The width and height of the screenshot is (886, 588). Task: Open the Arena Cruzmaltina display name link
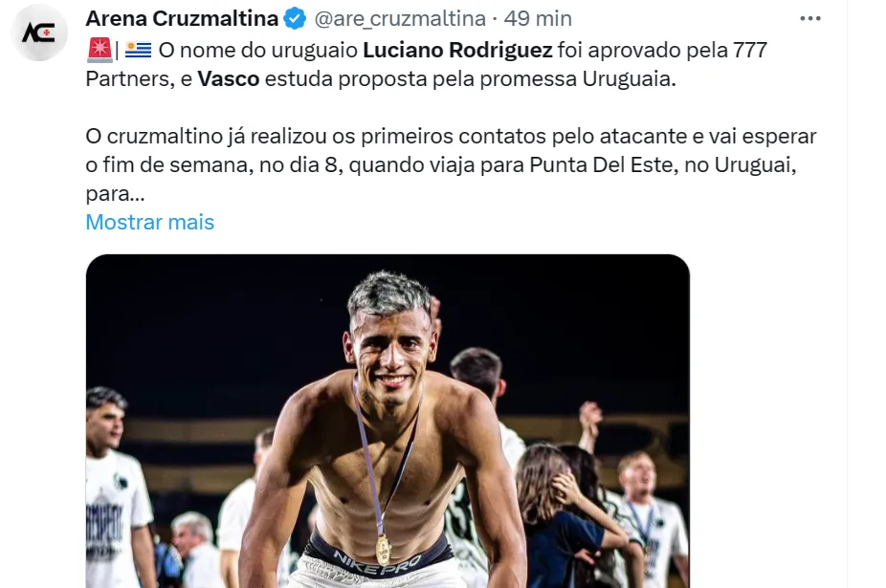[182, 18]
